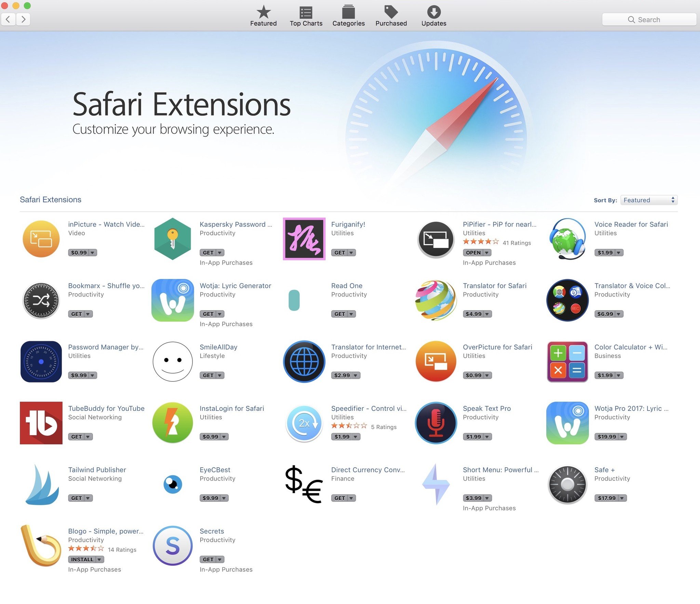This screenshot has width=700, height=604.
Task: Expand the Sort By Featured dropdown menu
Action: [x=648, y=199]
